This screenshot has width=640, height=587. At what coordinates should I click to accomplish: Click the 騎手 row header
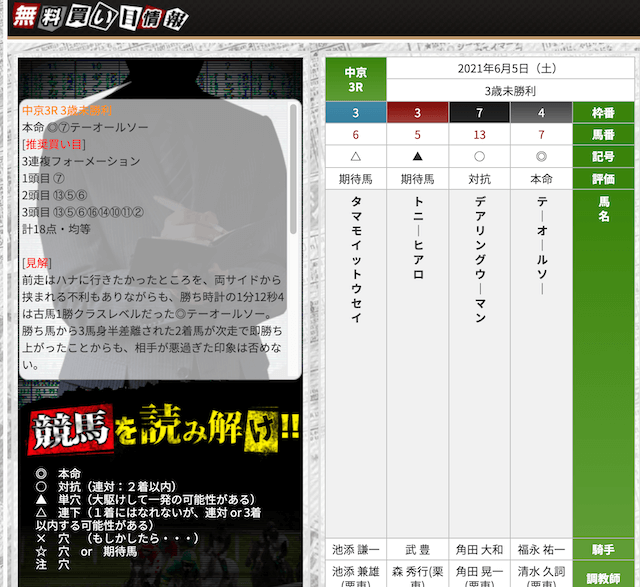(603, 550)
